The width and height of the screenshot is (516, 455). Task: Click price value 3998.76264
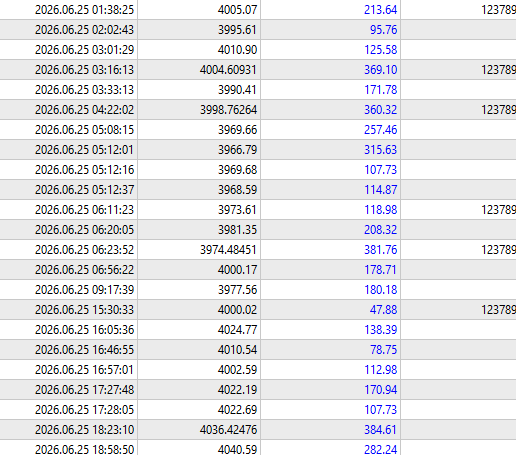point(228,110)
